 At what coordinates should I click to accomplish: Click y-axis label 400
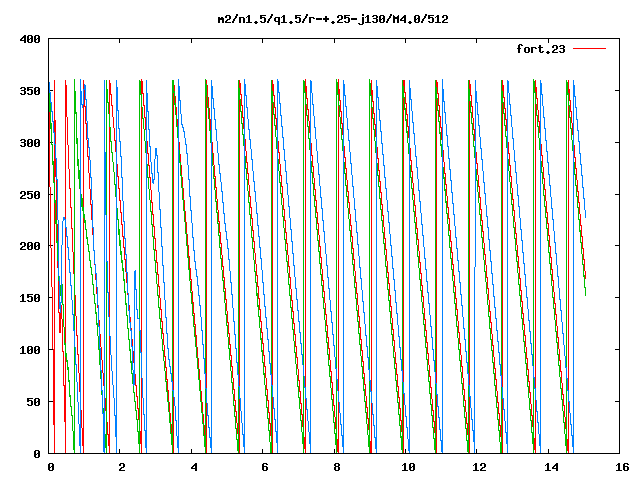pyautogui.click(x=30, y=39)
